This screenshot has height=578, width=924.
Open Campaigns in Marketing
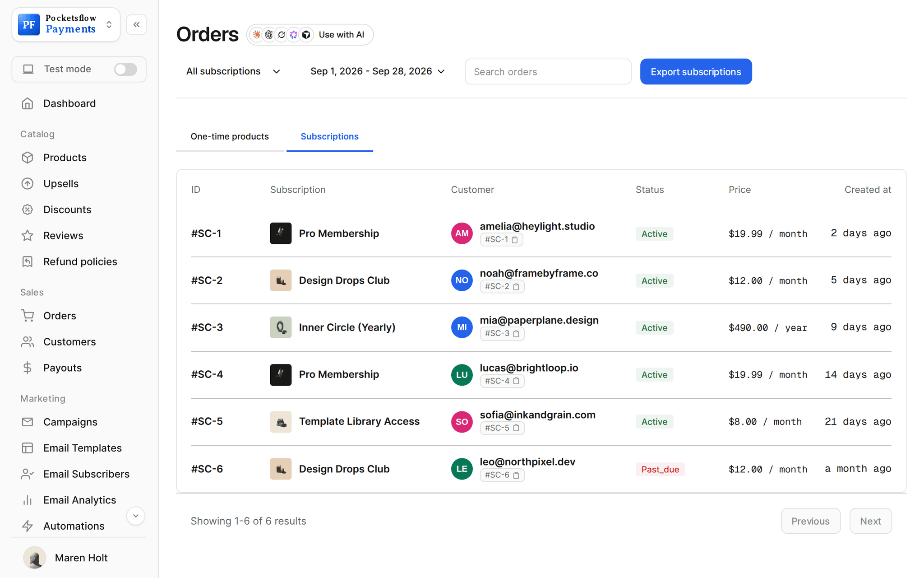[70, 422]
